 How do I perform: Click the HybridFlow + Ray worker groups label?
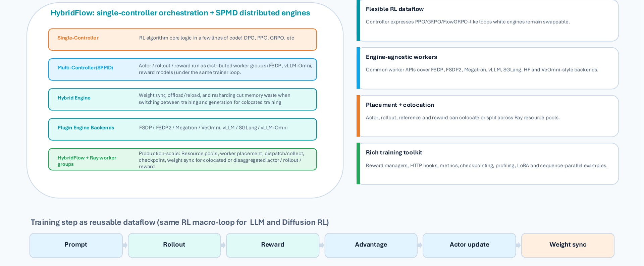87,161
